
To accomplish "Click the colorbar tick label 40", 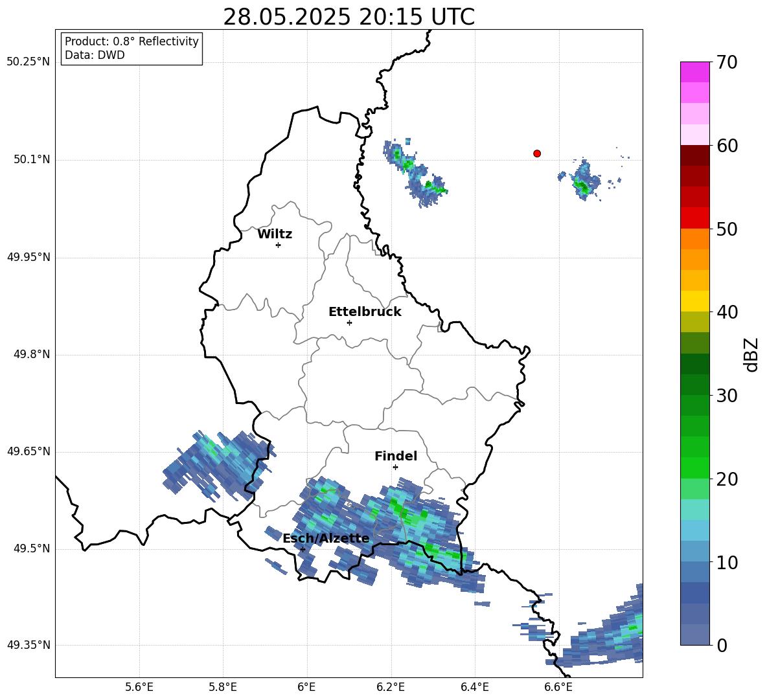I will [727, 312].
